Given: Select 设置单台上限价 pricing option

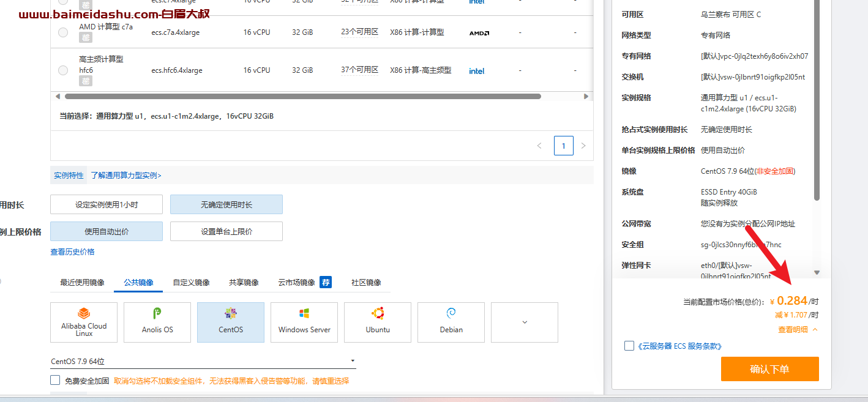Looking at the screenshot, I should pyautogui.click(x=226, y=231).
